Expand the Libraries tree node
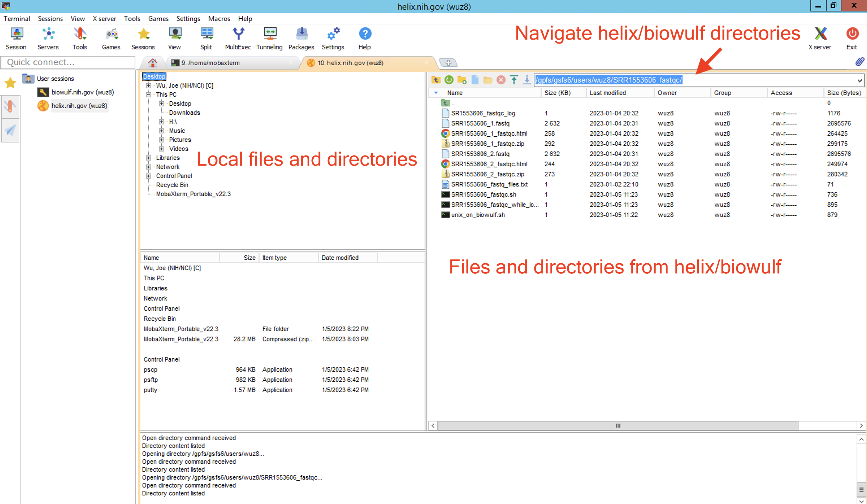Image resolution: width=867 pixels, height=504 pixels. pos(149,158)
